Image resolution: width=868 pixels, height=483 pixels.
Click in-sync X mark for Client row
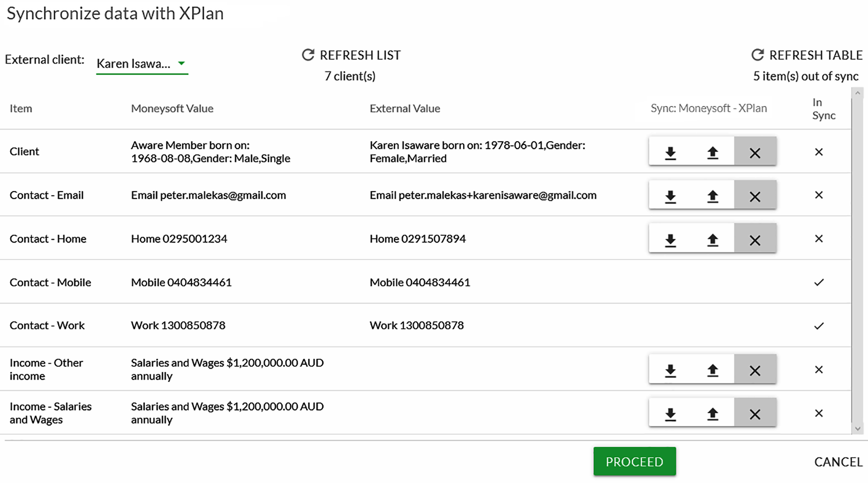(818, 152)
